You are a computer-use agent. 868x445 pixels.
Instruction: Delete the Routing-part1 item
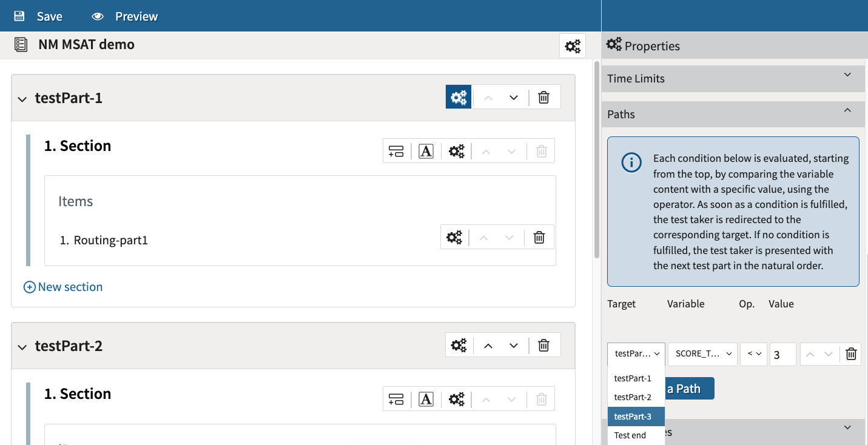point(539,238)
